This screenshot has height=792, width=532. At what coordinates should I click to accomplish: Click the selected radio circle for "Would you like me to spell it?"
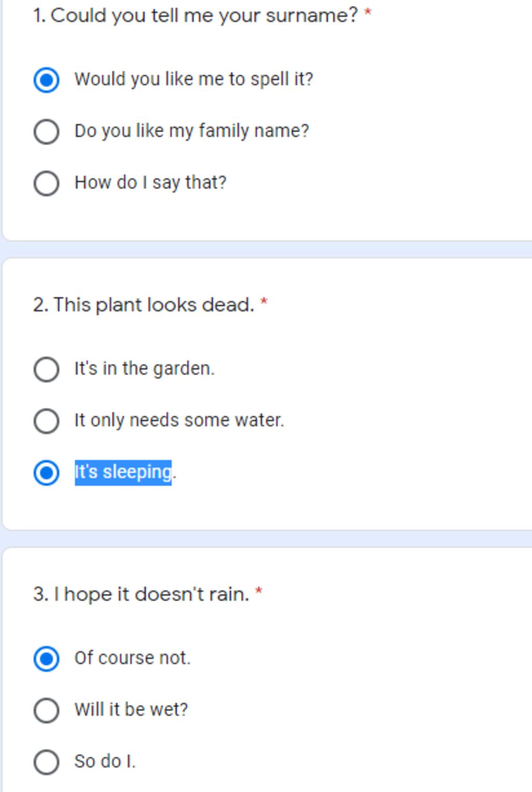(x=46, y=80)
